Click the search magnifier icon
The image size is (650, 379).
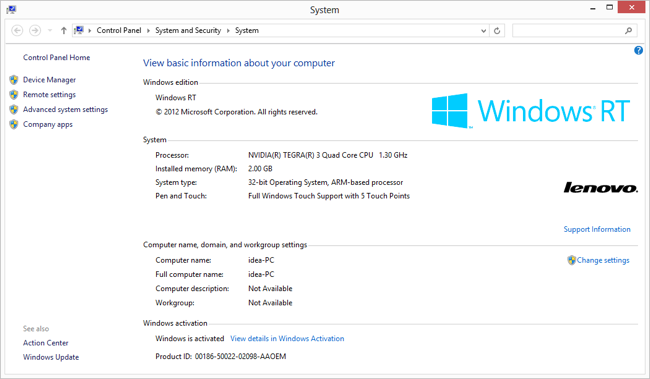click(628, 31)
